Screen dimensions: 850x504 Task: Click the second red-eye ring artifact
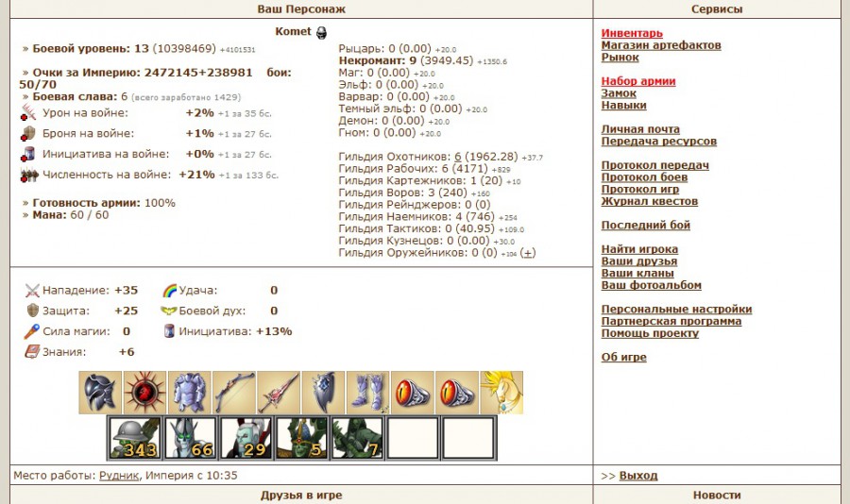(457, 393)
